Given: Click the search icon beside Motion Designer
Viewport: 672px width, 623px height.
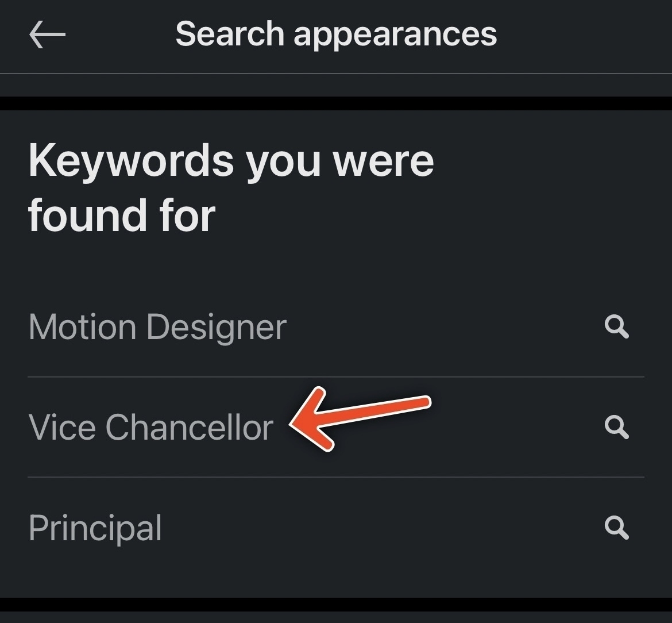Looking at the screenshot, I should point(617,327).
